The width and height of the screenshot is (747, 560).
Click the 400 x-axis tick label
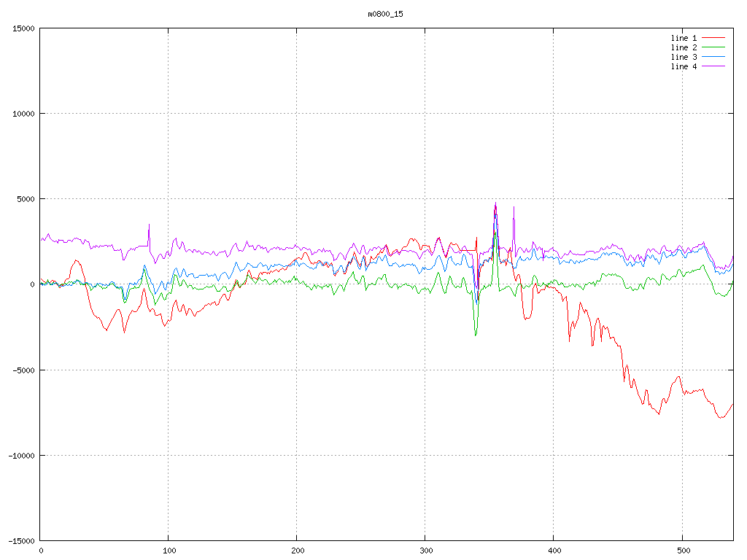tap(554, 551)
